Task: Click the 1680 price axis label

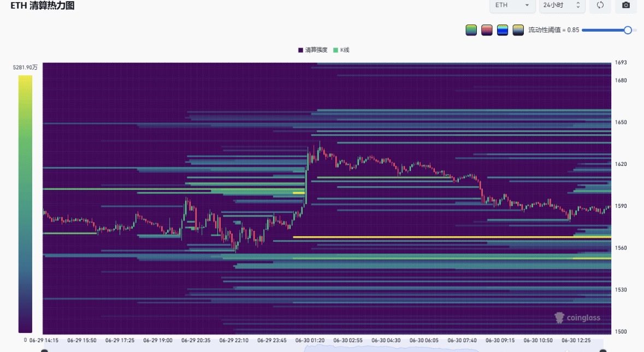Action: pyautogui.click(x=621, y=80)
